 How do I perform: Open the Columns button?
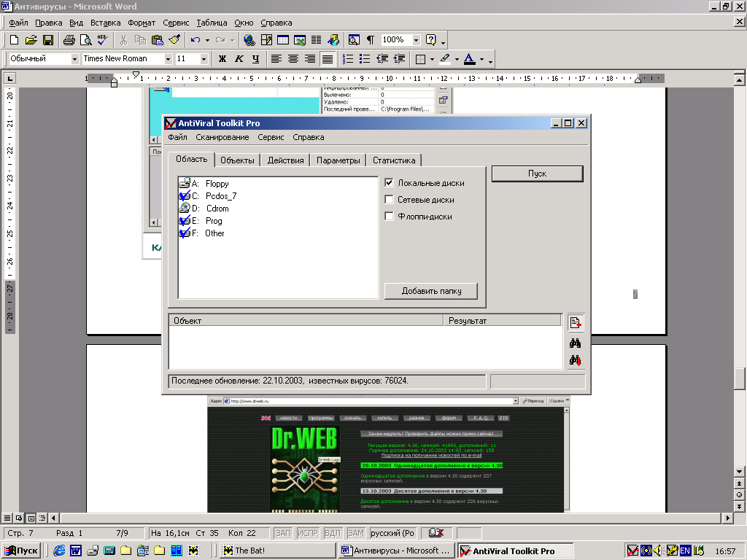(x=317, y=40)
